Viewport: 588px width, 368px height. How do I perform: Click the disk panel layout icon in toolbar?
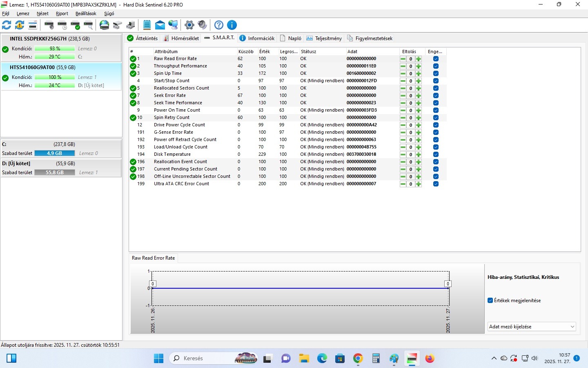pos(33,25)
